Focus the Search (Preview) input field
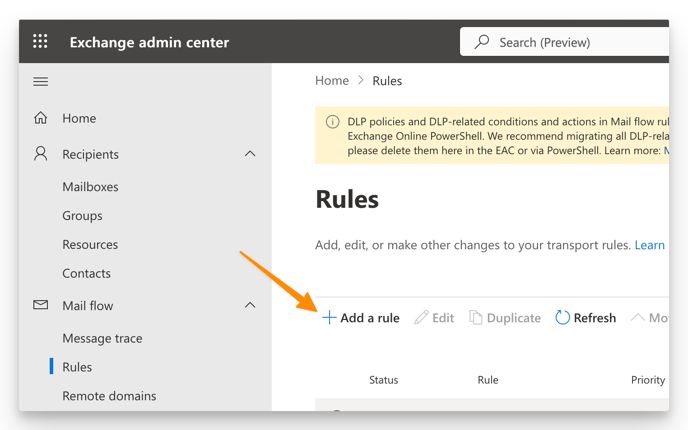 (x=564, y=42)
